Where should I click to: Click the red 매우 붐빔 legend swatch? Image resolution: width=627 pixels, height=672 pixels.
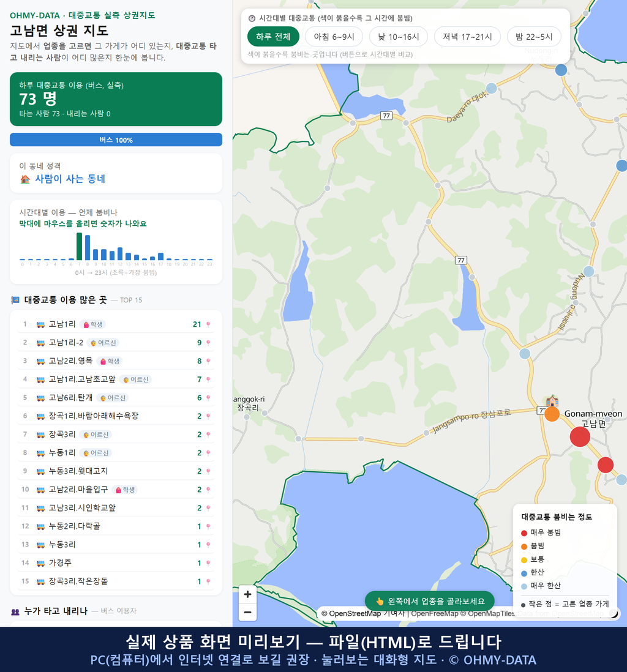pos(524,532)
